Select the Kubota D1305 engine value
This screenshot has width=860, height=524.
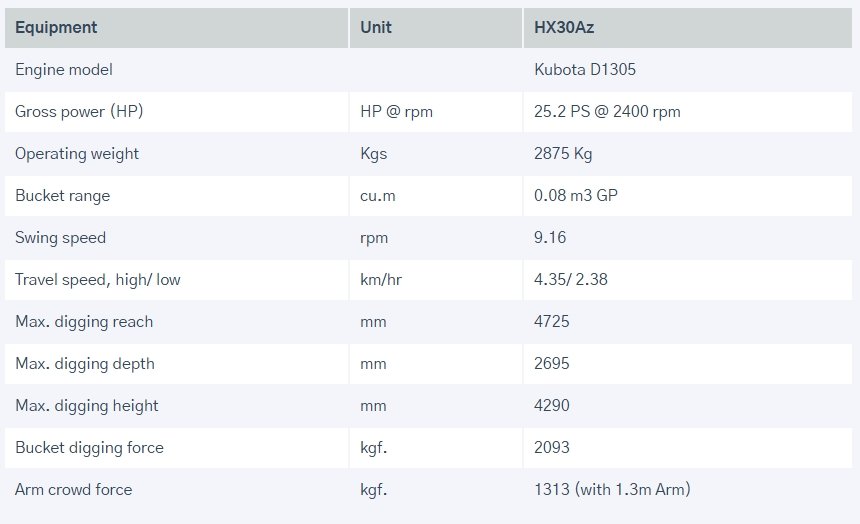click(x=585, y=70)
